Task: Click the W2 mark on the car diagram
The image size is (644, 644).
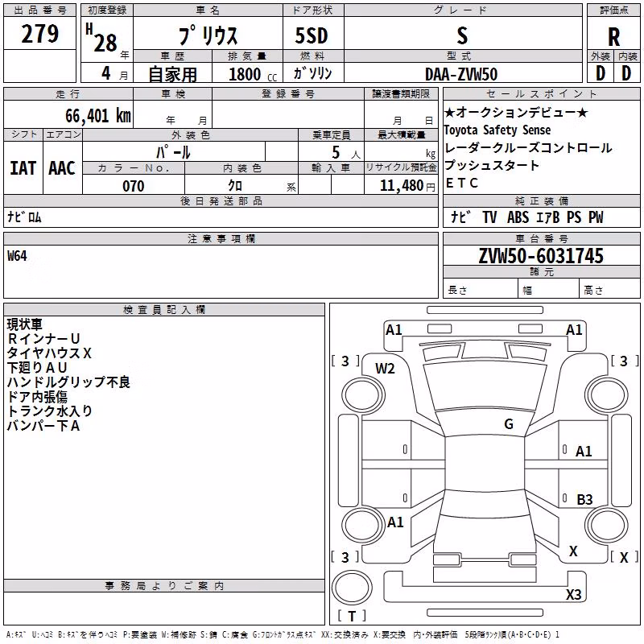Action: click(385, 369)
